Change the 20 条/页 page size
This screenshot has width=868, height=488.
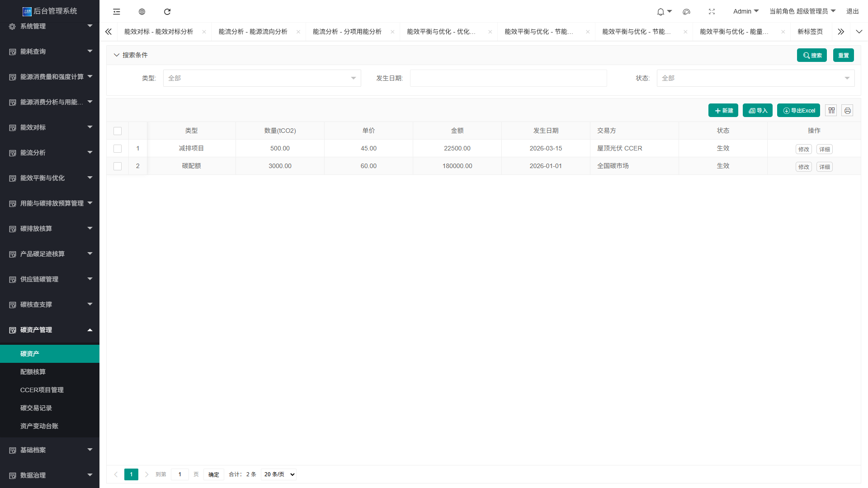coord(279,474)
